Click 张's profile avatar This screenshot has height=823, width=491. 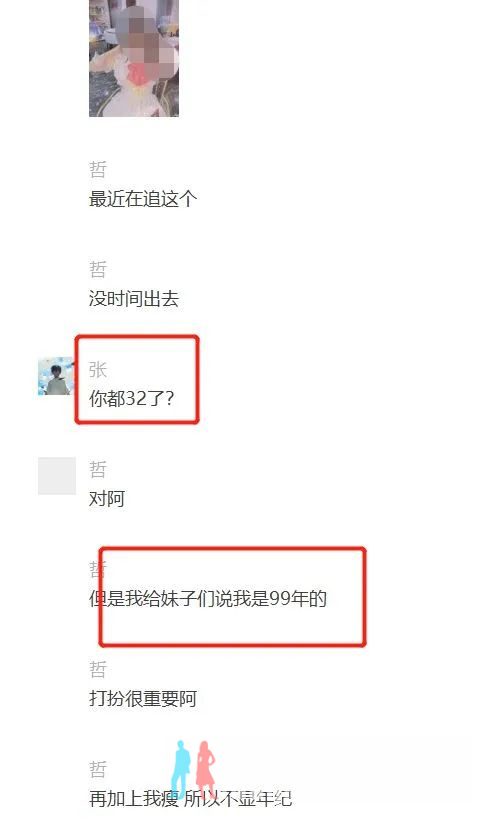tap(57, 376)
